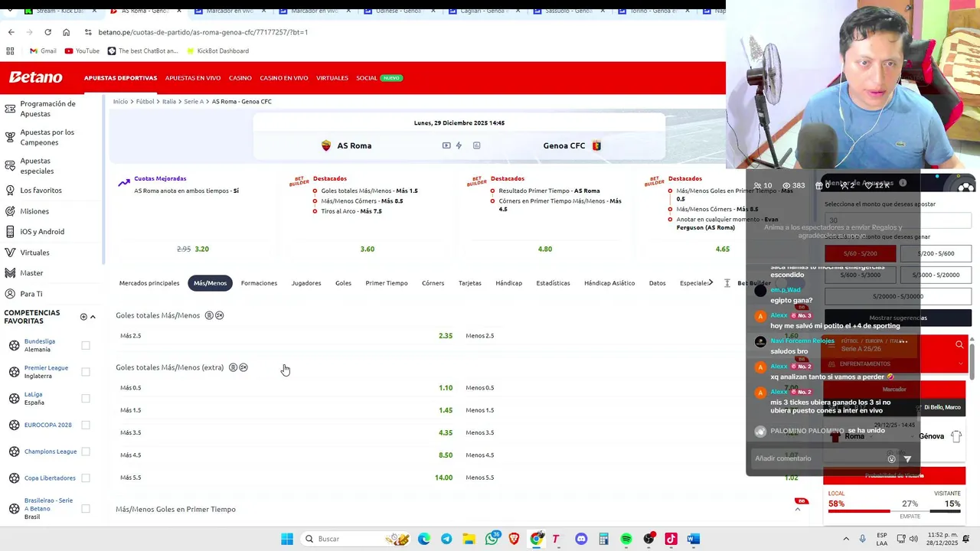Click the AS Roma club crest

click(x=326, y=145)
